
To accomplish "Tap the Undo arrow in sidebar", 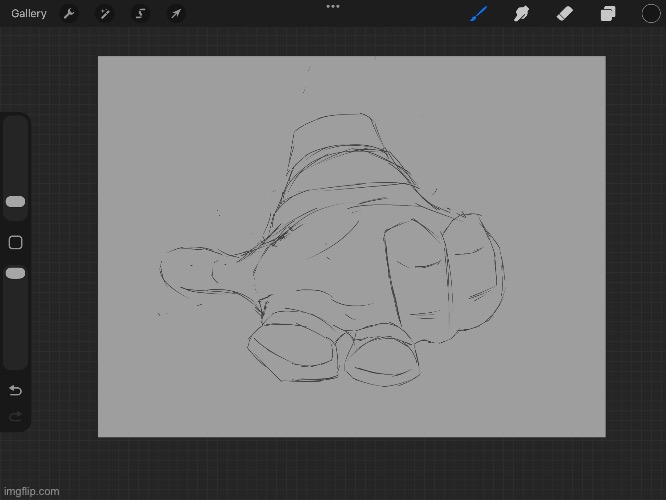I will [15, 390].
